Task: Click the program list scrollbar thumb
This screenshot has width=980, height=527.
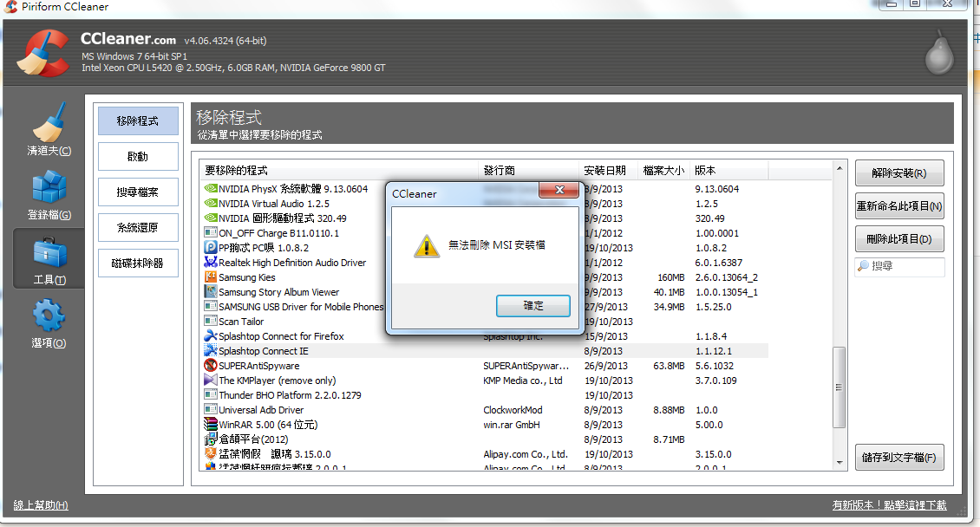Action: [x=839, y=387]
